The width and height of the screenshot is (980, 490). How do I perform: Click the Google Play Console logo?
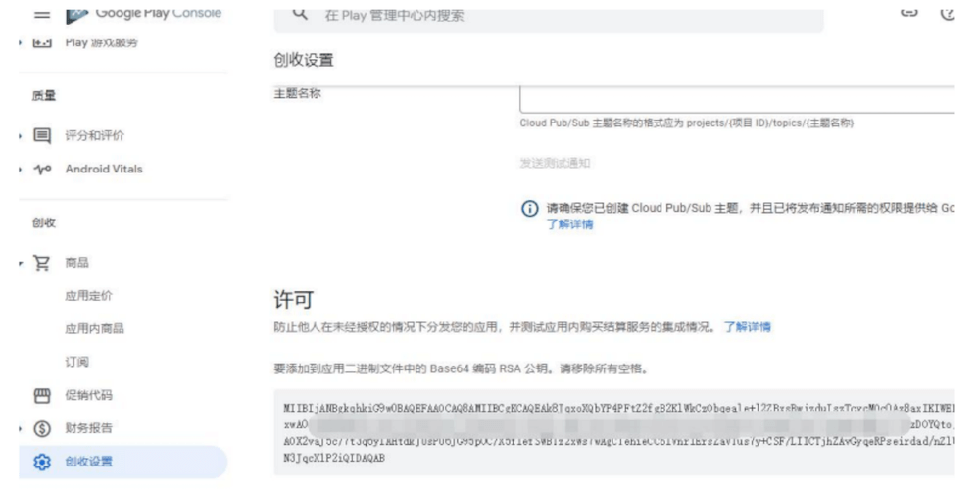point(77,14)
